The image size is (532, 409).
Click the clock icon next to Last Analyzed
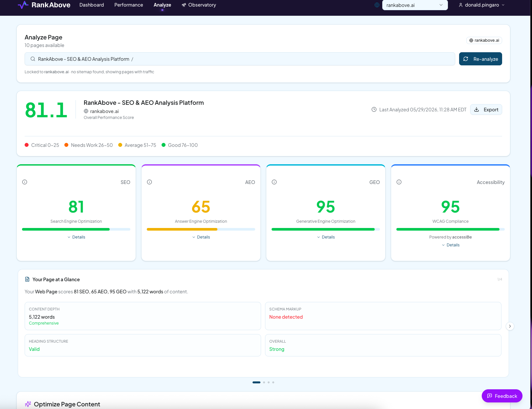pyautogui.click(x=374, y=110)
